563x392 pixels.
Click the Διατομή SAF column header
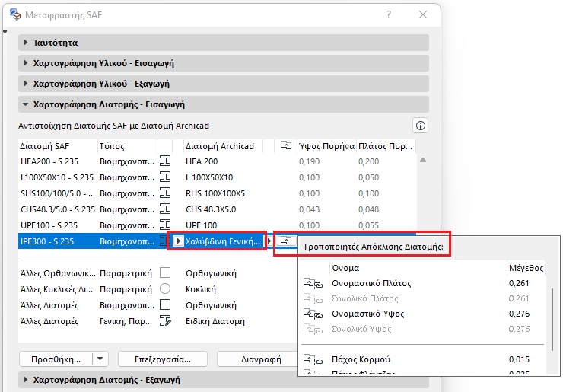pyautogui.click(x=58, y=146)
